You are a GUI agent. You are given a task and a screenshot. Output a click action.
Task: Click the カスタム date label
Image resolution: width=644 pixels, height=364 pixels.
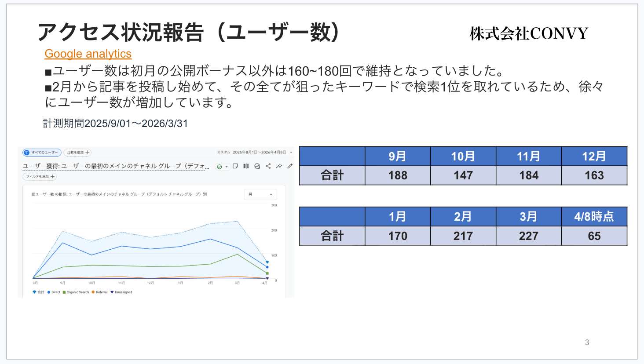pos(223,153)
